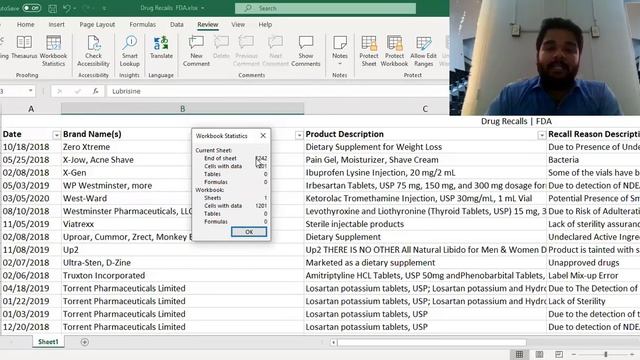Open the file name dropdown in title bar

pos(203,8)
